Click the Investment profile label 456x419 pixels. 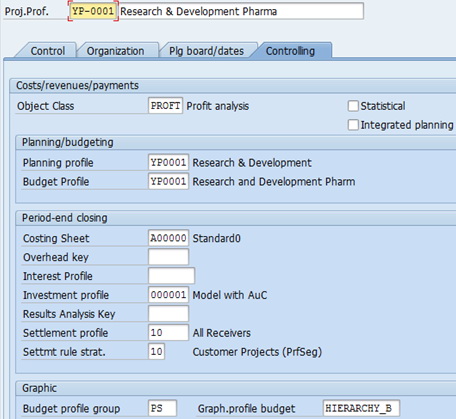tap(66, 295)
